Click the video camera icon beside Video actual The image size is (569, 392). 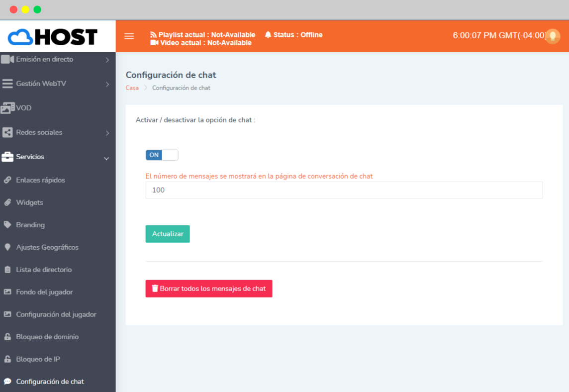pyautogui.click(x=154, y=43)
